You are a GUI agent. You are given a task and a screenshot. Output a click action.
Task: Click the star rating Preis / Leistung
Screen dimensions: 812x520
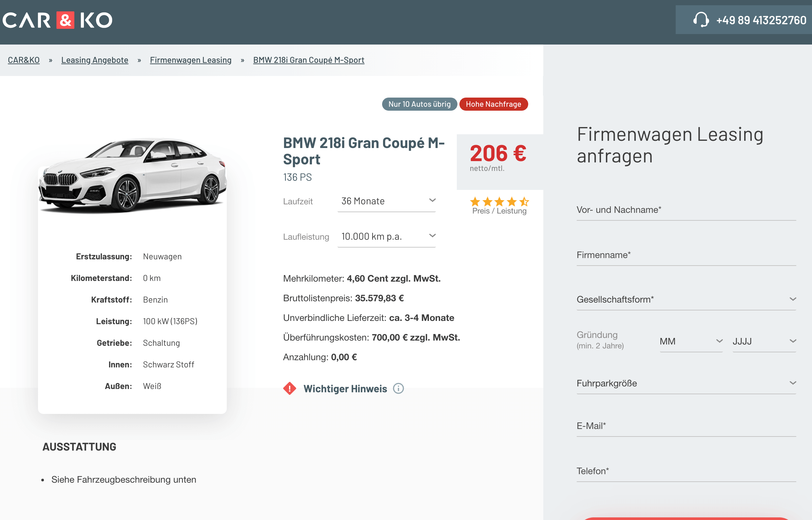(499, 205)
